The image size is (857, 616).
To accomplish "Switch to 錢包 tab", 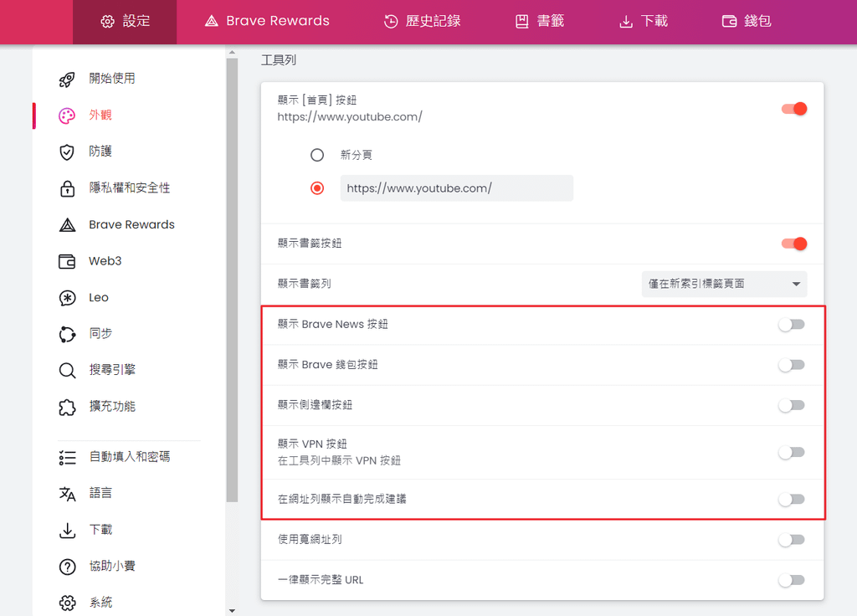I will 747,22.
